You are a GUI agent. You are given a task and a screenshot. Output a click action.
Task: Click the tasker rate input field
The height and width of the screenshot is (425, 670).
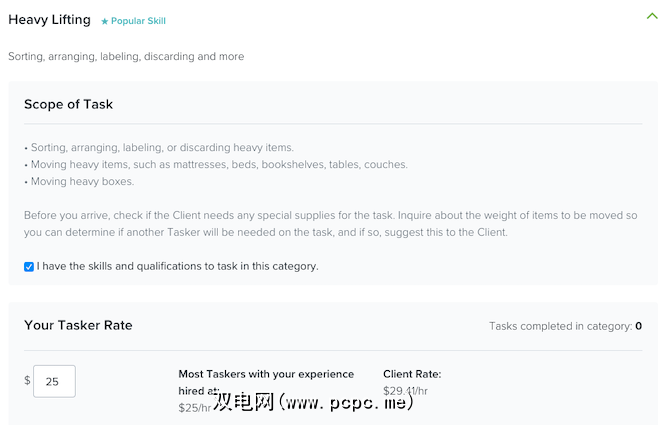coord(54,381)
